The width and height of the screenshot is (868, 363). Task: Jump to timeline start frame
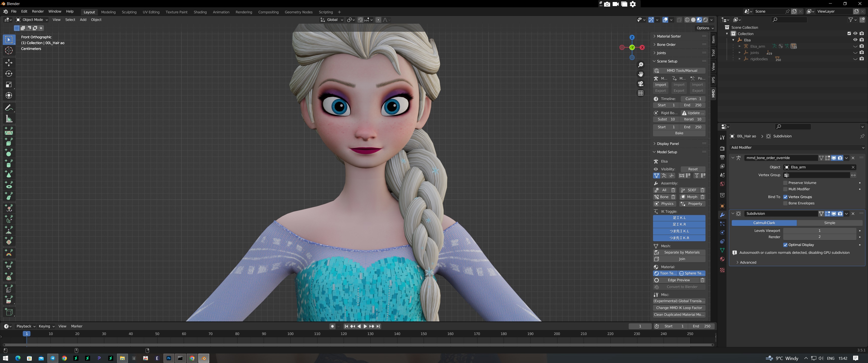tap(346, 326)
